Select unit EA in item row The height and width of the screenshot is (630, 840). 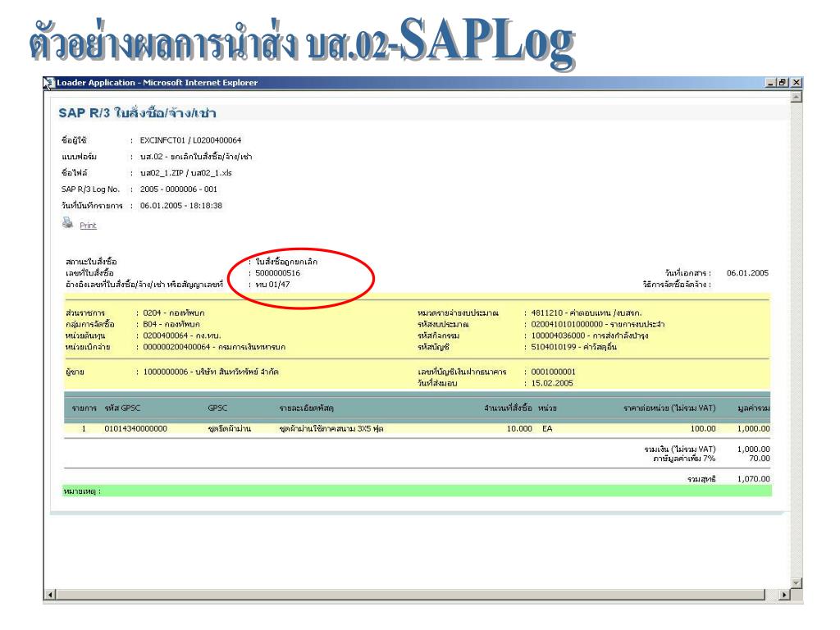click(547, 428)
